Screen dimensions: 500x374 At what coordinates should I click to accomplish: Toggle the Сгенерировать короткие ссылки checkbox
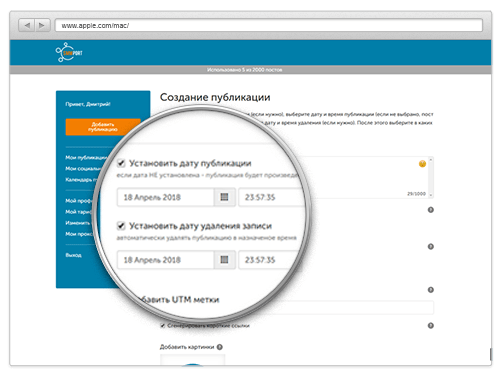coord(163,326)
